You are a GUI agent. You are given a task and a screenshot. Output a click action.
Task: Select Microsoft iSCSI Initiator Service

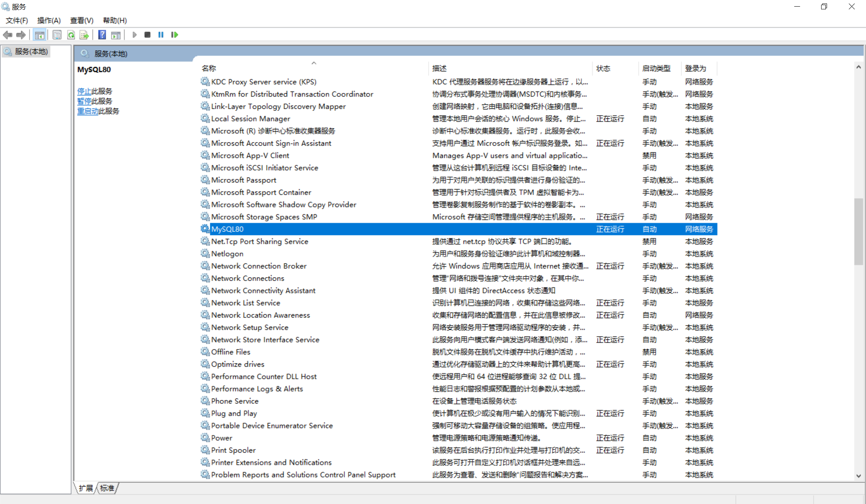pyautogui.click(x=458, y=168)
